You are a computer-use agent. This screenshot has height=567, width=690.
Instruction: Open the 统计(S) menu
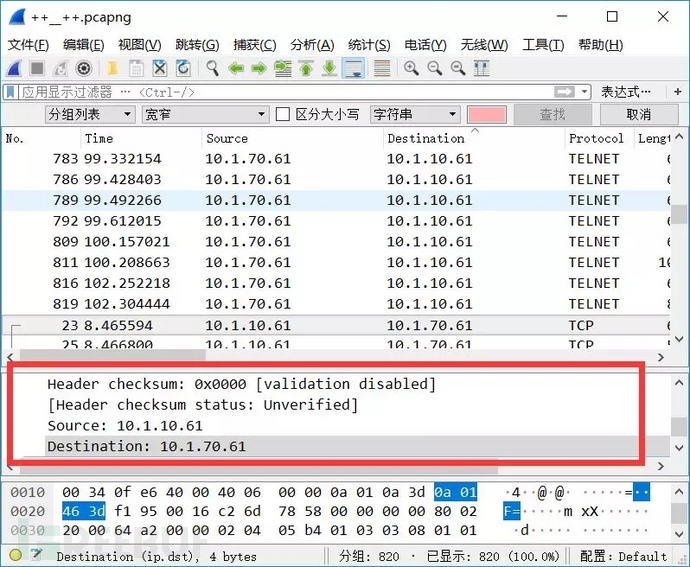tap(369, 44)
